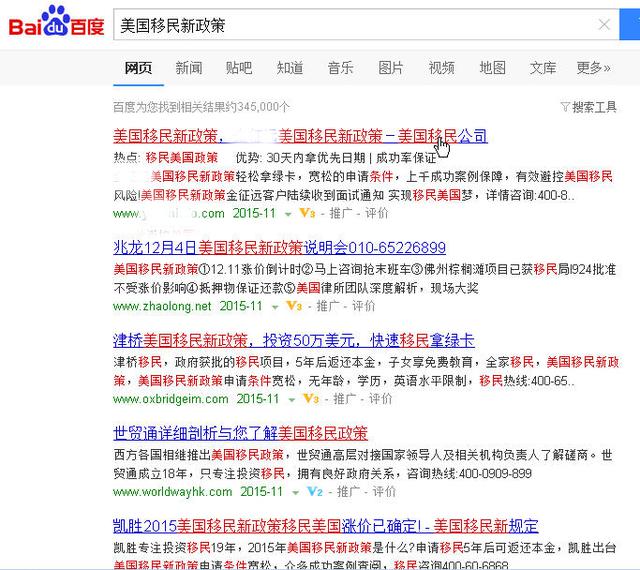The height and width of the screenshot is (570, 640).
Task: Expand dropdown arrow beside first result's date
Action: (288, 214)
